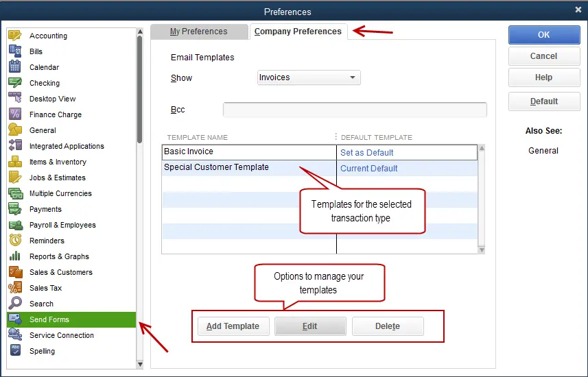Choose Sales Tax in preferences list
Image resolution: width=588 pixels, height=377 pixels.
tap(45, 288)
